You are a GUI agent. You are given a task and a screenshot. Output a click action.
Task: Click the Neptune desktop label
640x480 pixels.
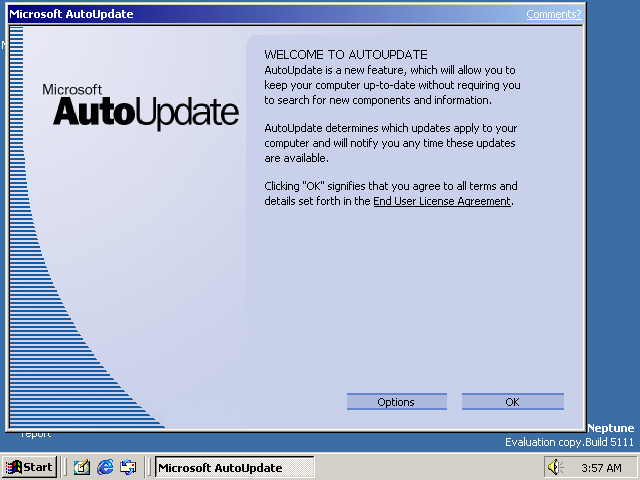[611, 428]
